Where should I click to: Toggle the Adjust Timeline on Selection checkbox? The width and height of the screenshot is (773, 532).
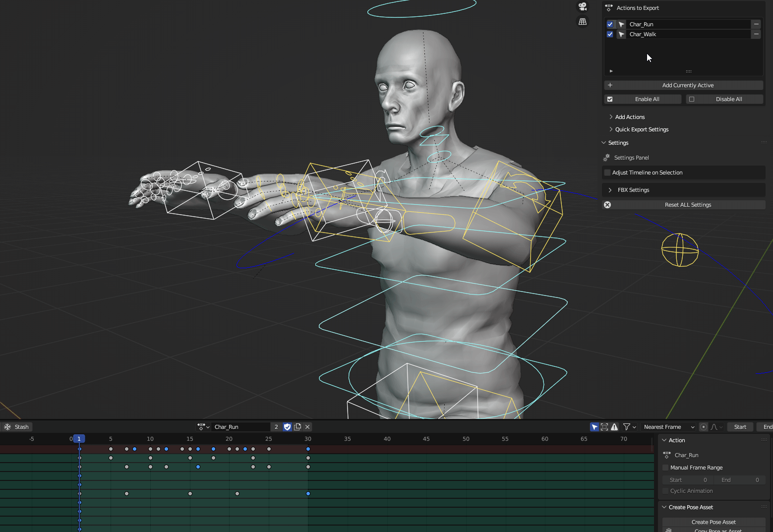[607, 173]
